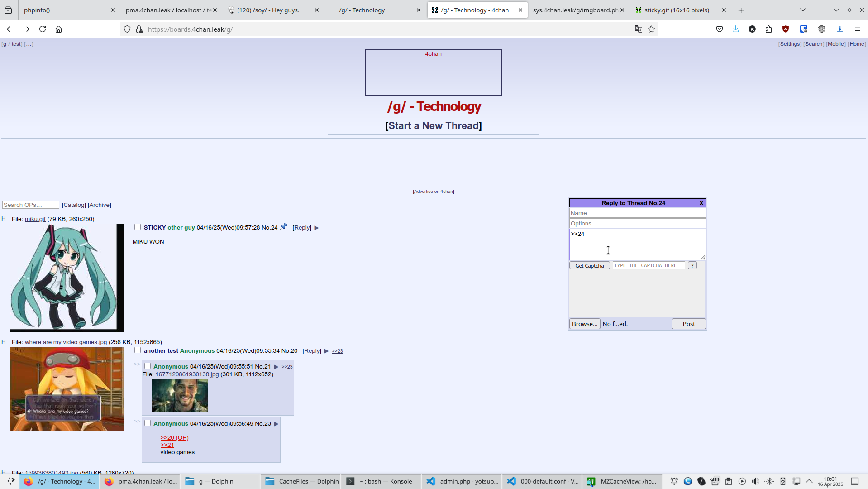Select the checkbox for post No.23

[148, 423]
